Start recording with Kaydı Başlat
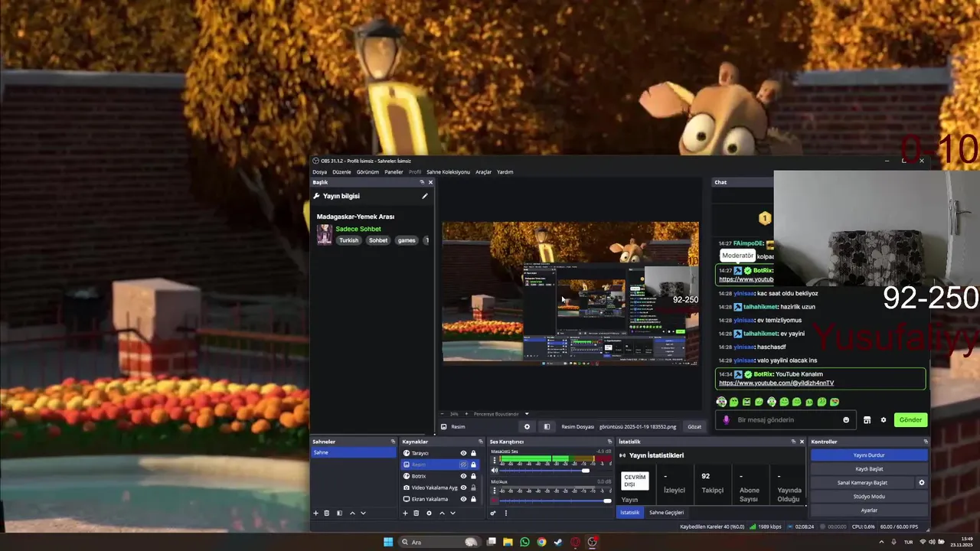 [x=869, y=469]
